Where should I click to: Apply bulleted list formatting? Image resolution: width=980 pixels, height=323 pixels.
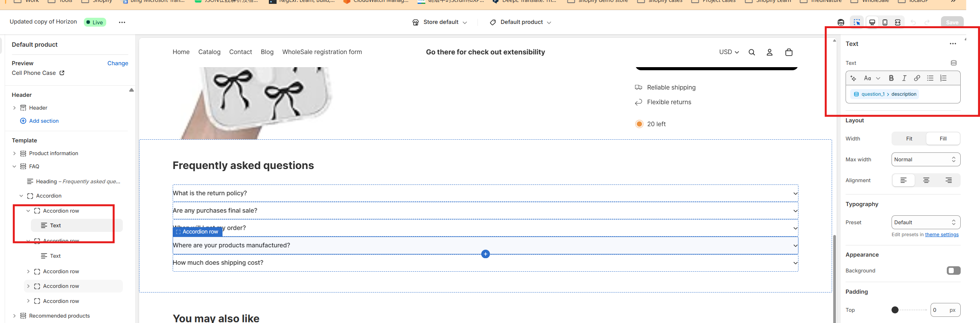pyautogui.click(x=930, y=78)
